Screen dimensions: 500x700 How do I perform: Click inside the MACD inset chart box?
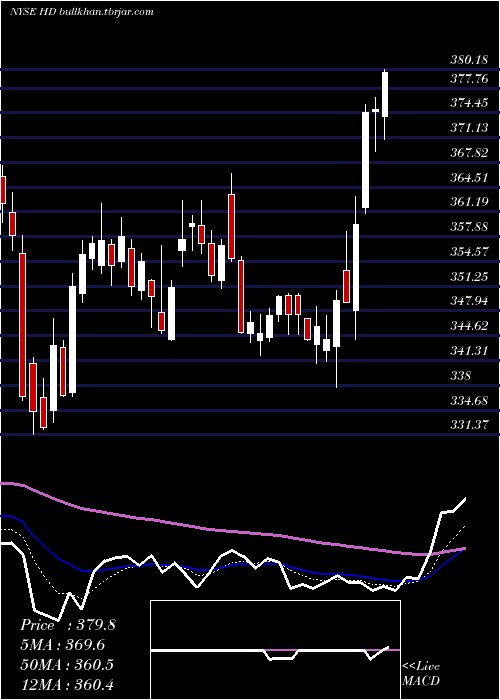point(275,650)
